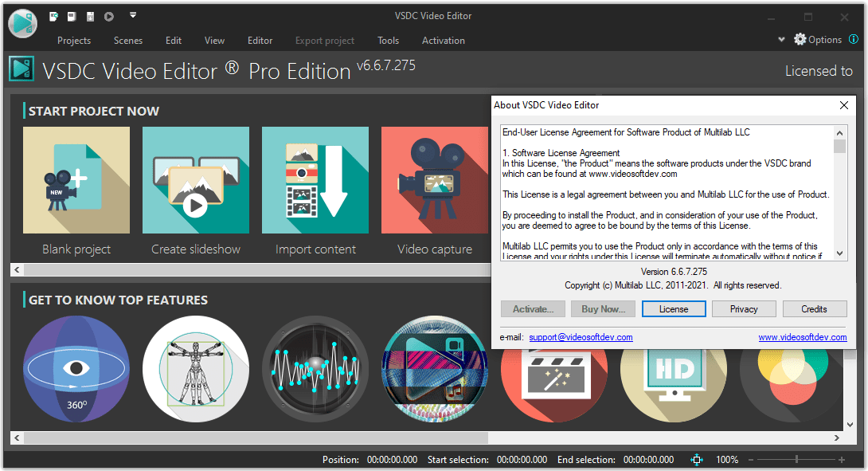Click the Export project tab
The width and height of the screenshot is (868, 471).
325,41
